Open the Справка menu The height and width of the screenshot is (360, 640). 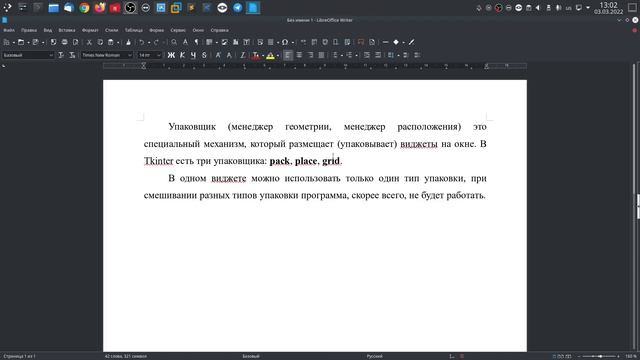tap(220, 30)
